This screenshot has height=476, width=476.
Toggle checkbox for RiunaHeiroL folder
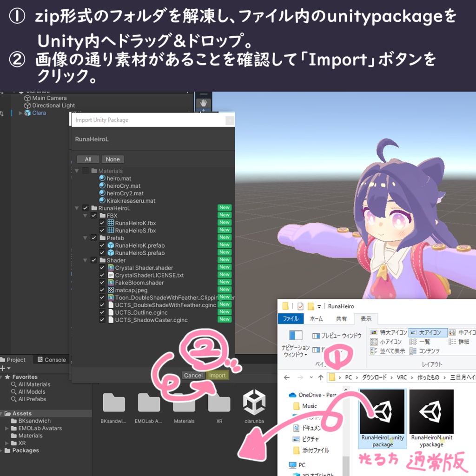click(x=86, y=208)
